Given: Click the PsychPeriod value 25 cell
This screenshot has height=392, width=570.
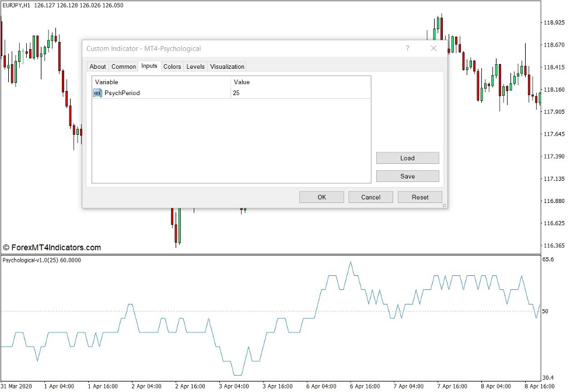Looking at the screenshot, I should click(x=300, y=93).
